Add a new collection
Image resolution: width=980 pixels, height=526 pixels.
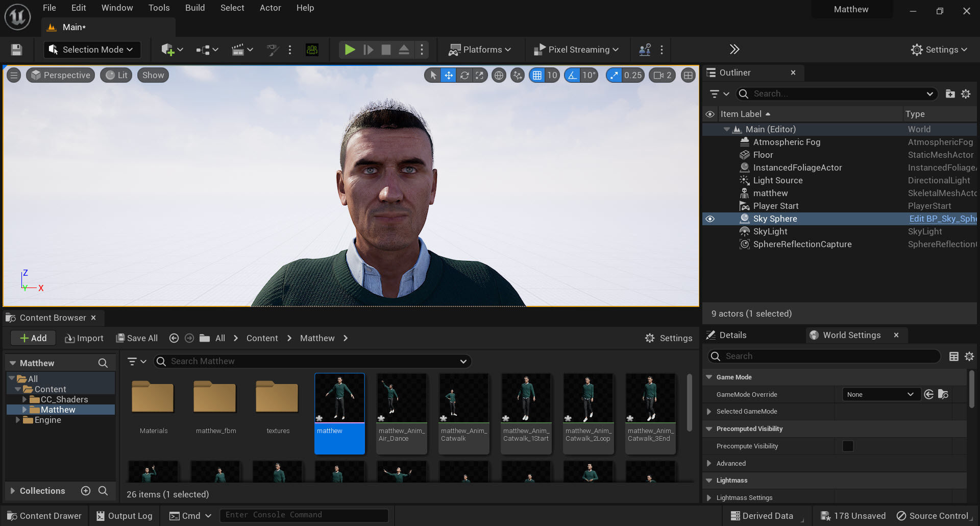point(86,491)
